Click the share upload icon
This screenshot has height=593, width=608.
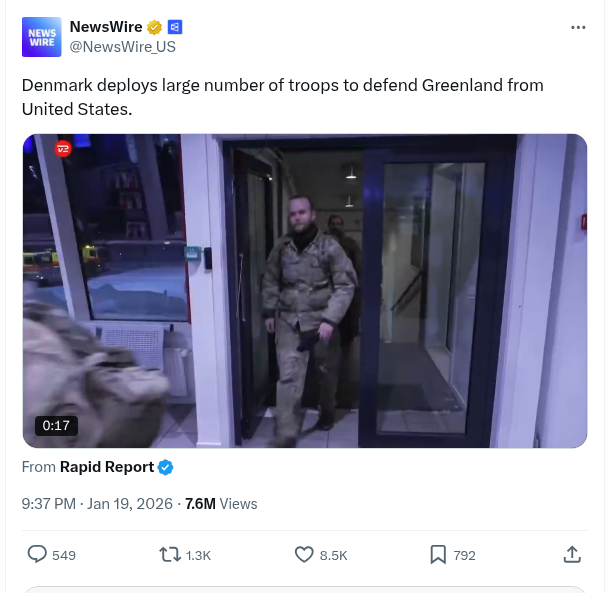(x=572, y=554)
